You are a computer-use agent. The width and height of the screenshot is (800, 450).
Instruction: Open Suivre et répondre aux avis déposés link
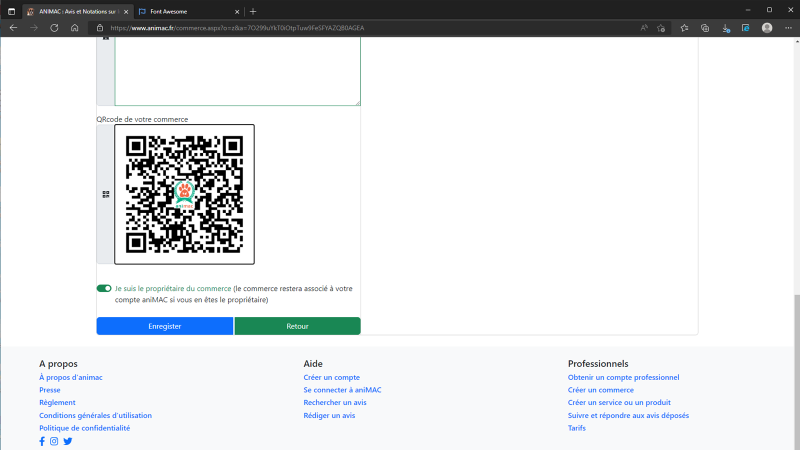[628, 415]
